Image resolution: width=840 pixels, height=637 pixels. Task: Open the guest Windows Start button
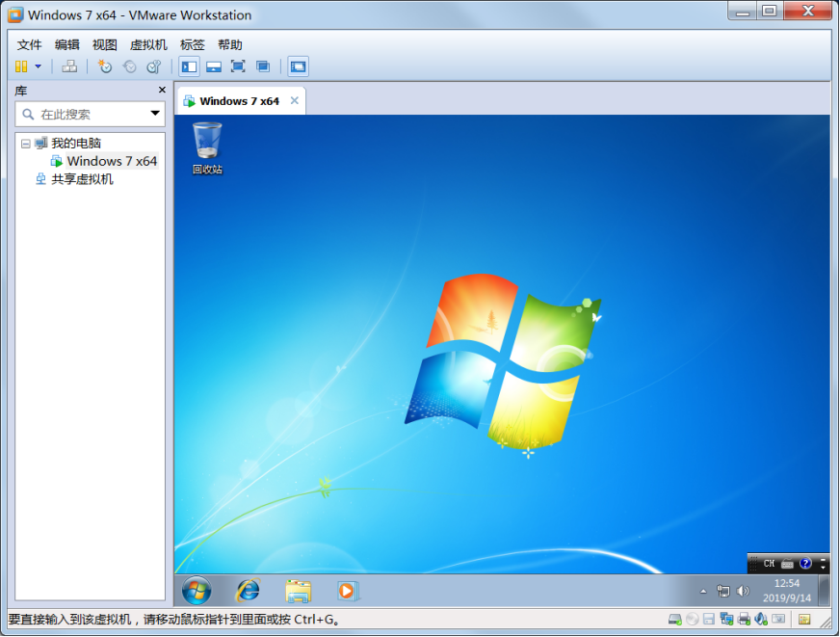coord(197,591)
